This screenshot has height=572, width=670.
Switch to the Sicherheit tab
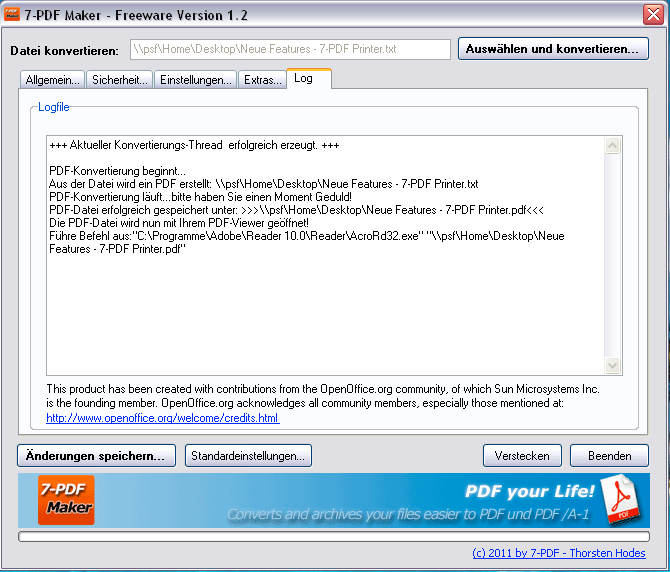pyautogui.click(x=120, y=80)
